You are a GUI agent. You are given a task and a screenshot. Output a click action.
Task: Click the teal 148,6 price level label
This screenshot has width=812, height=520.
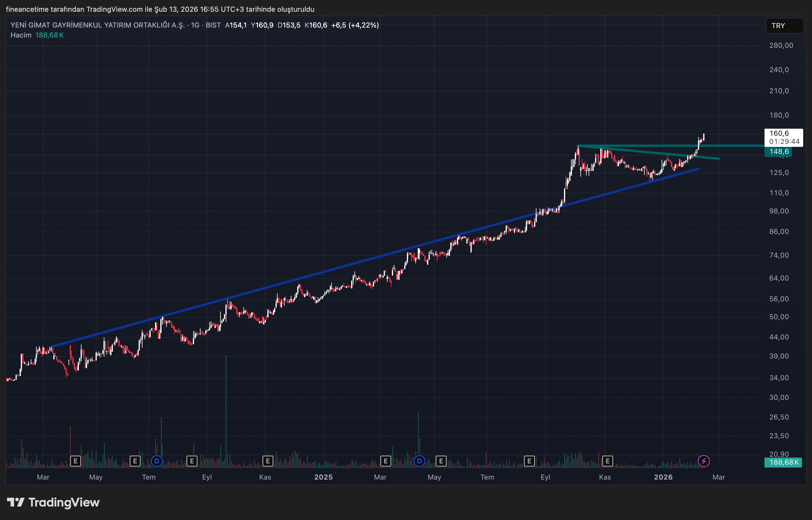tap(779, 152)
